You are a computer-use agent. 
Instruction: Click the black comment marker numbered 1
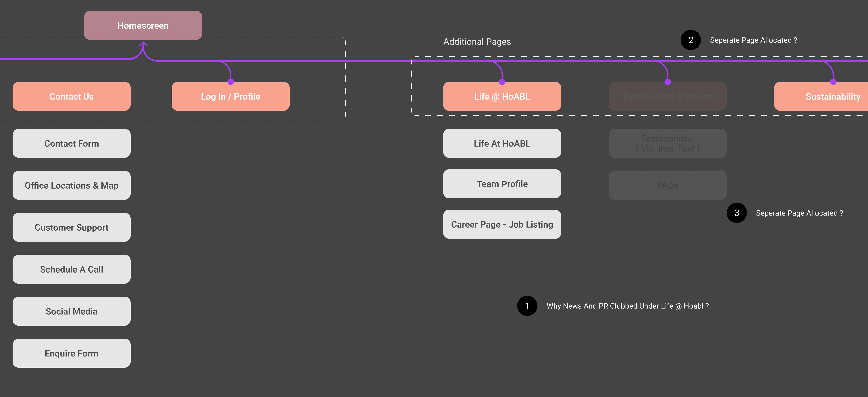527,306
